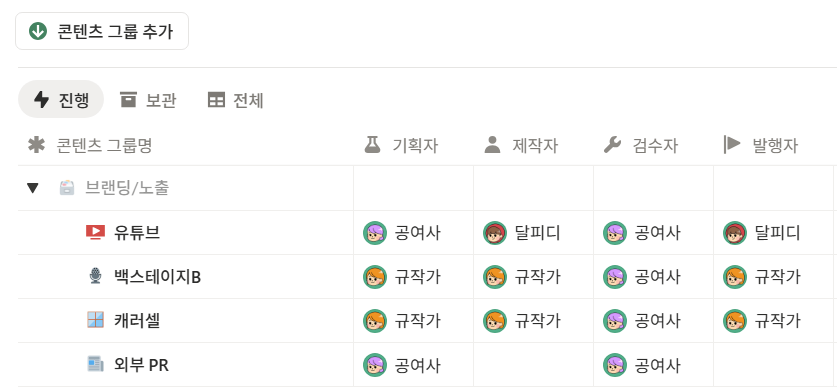Image resolution: width=837 pixels, height=388 pixels.
Task: Click the wrench icon of 검수자 column
Action: (613, 145)
